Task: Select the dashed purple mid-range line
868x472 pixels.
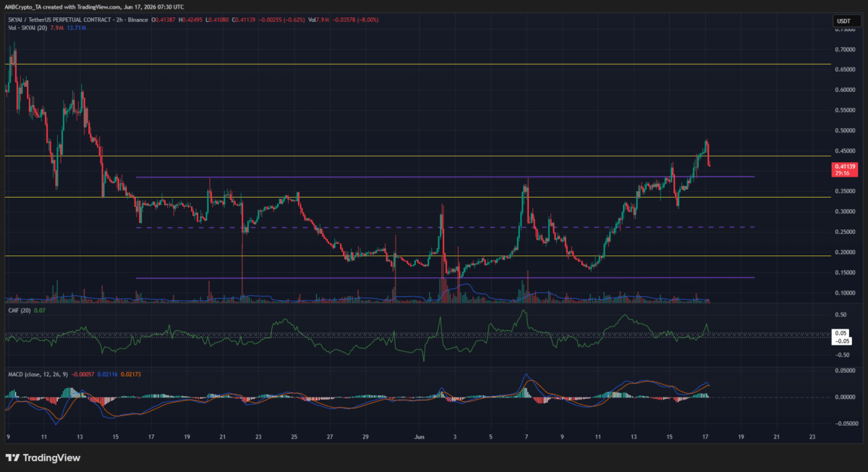Action: [446, 227]
